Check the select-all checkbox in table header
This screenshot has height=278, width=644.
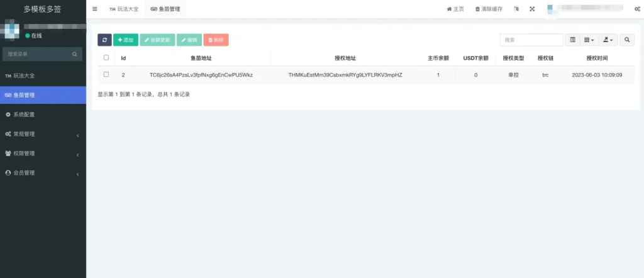tap(106, 58)
